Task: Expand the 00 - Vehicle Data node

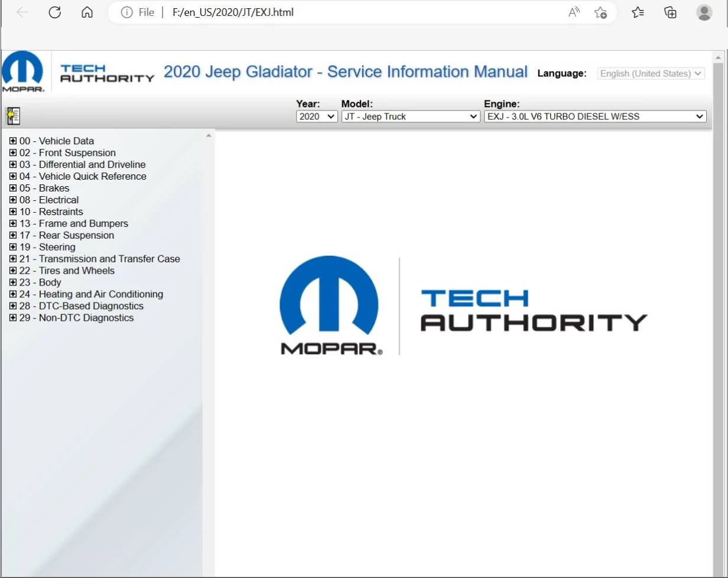Action: [13, 141]
